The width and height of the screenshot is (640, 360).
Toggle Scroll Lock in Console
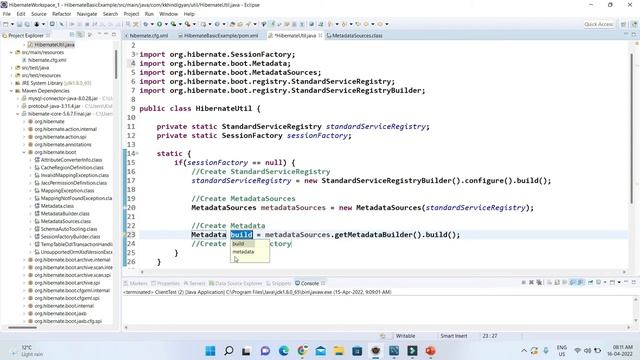pyautogui.click(x=557, y=282)
